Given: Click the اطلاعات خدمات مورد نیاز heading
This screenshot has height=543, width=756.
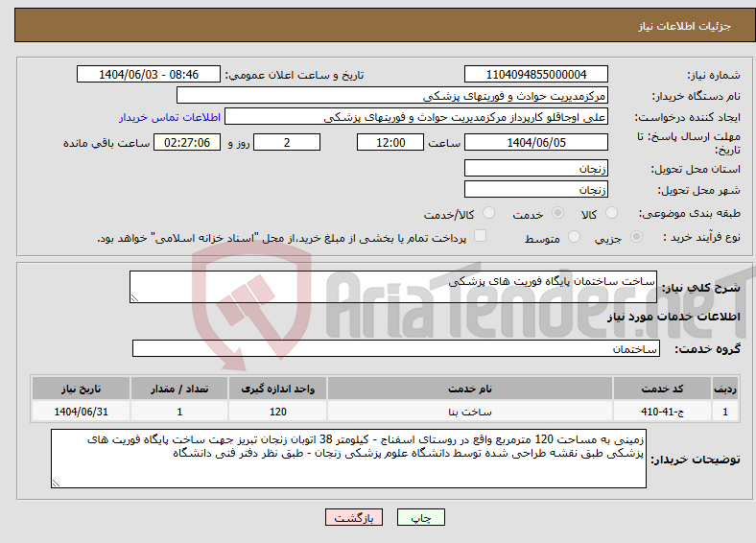Looking at the screenshot, I should (673, 317).
